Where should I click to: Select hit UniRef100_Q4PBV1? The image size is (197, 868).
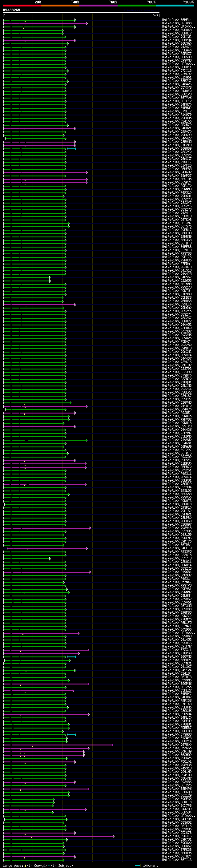click(177, 128)
